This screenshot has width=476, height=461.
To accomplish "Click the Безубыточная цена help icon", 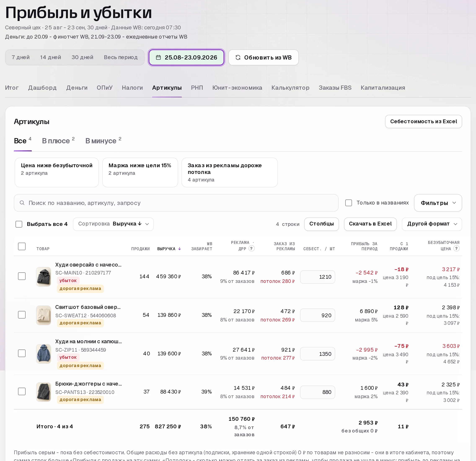I will coord(456,249).
